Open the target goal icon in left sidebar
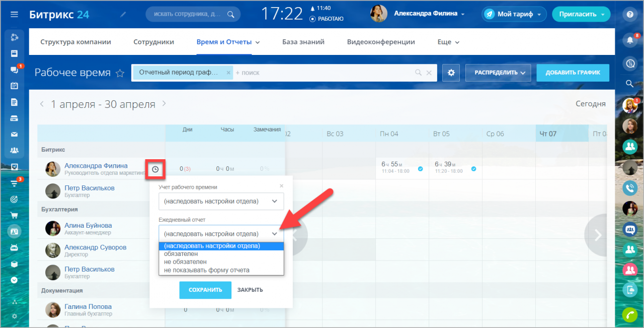This screenshot has width=644, height=328. (x=14, y=200)
